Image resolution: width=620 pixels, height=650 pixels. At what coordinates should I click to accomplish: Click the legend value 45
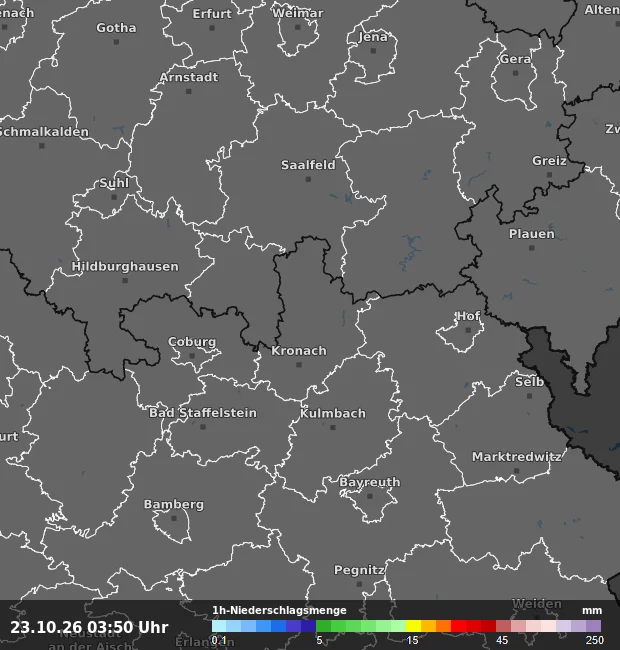[502, 640]
